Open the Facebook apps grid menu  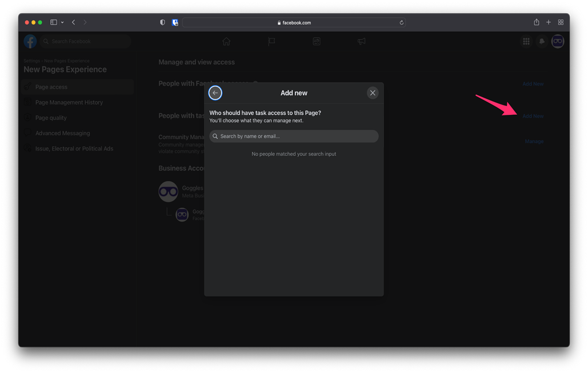pyautogui.click(x=526, y=42)
